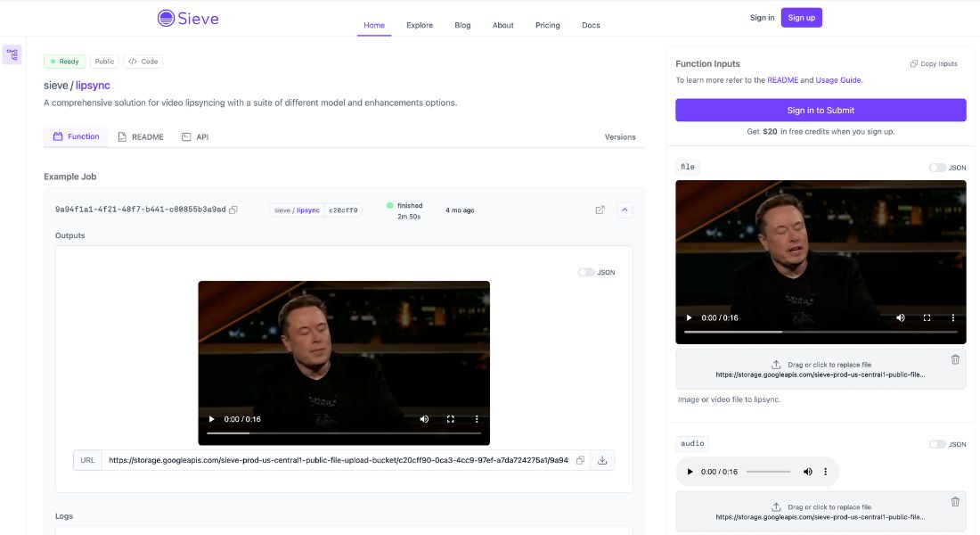Click the Sign in to Submit button
This screenshot has height=535, width=980.
pos(821,109)
